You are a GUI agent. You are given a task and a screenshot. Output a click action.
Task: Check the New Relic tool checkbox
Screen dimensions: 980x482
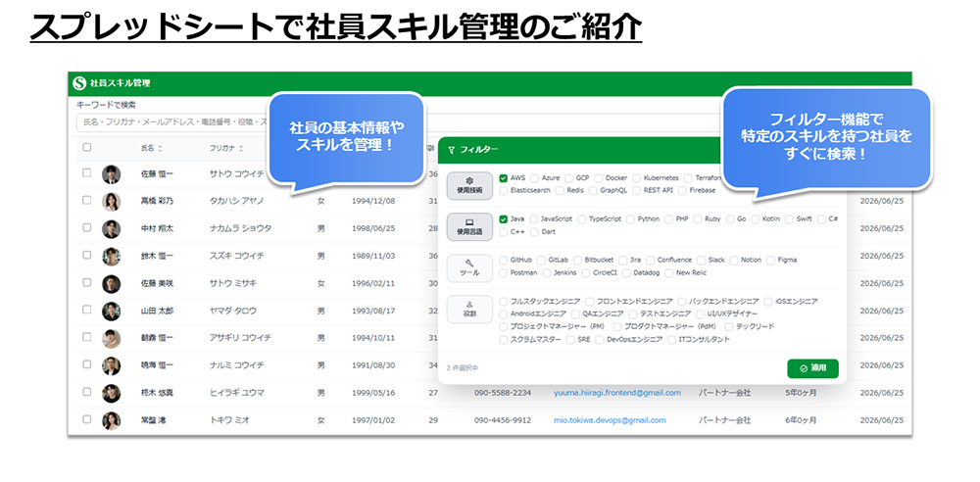tap(668, 273)
